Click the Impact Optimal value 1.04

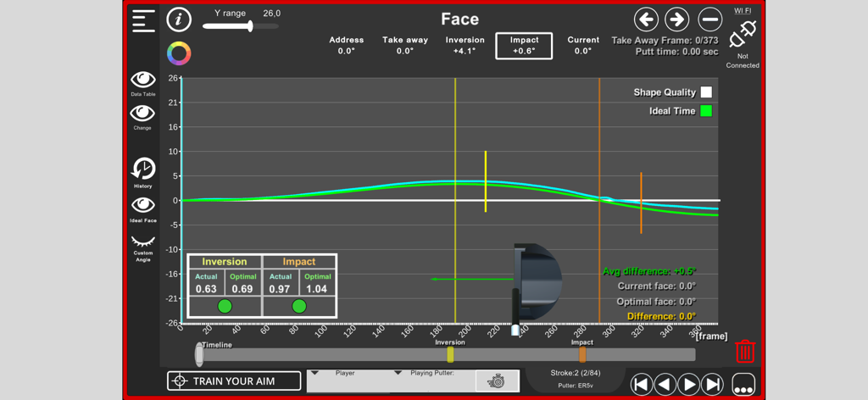pos(317,288)
